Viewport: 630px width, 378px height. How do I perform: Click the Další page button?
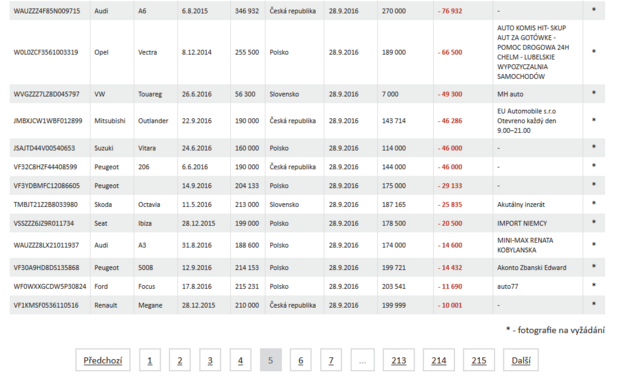click(x=521, y=360)
